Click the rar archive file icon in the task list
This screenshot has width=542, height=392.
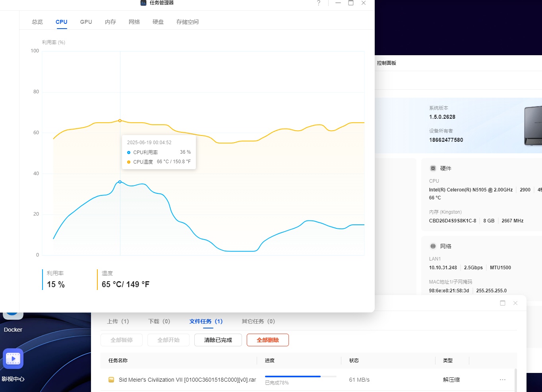click(111, 380)
